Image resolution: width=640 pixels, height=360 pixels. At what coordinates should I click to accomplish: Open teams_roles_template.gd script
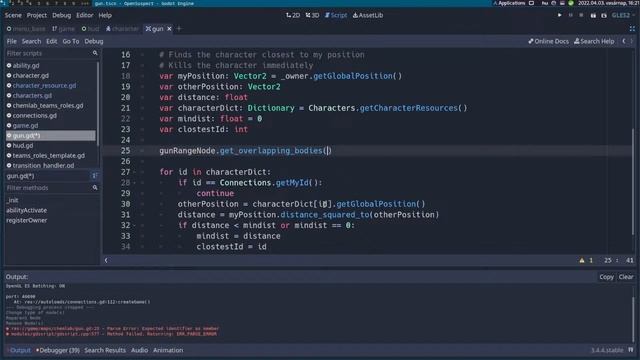pos(49,156)
